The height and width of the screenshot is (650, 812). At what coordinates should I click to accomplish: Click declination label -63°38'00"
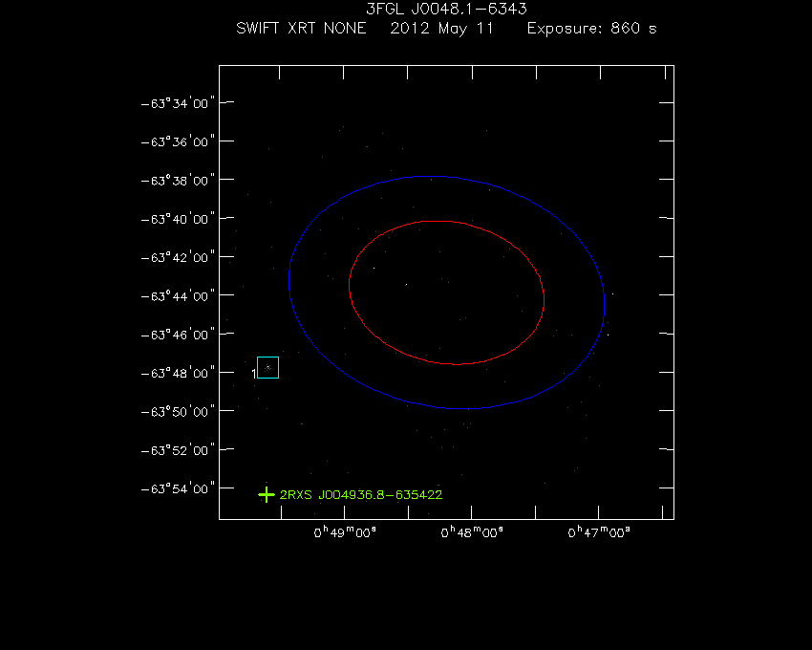point(178,181)
